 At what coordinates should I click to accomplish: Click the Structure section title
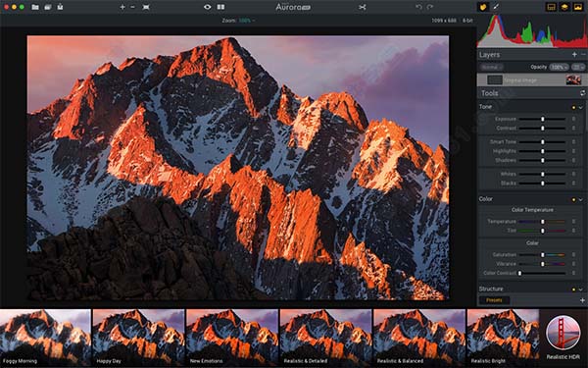click(491, 289)
